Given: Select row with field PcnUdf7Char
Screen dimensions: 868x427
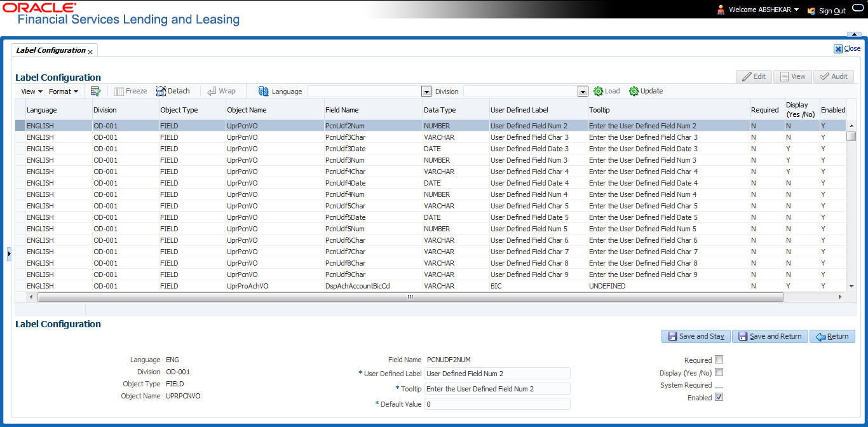Looking at the screenshot, I should point(430,252).
